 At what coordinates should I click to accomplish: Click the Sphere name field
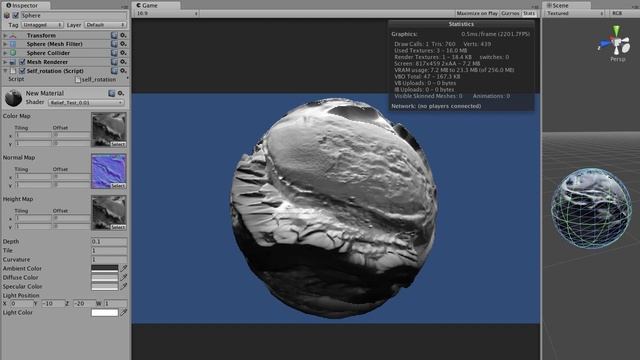(x=73, y=16)
